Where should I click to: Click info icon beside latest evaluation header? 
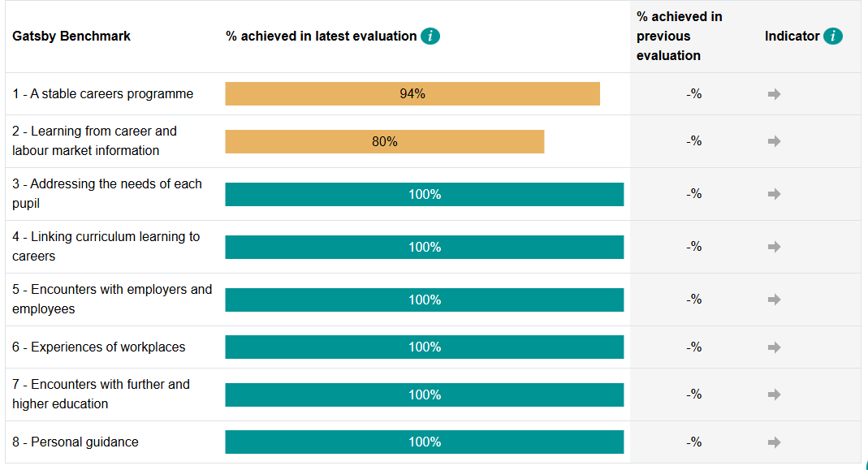pyautogui.click(x=430, y=37)
